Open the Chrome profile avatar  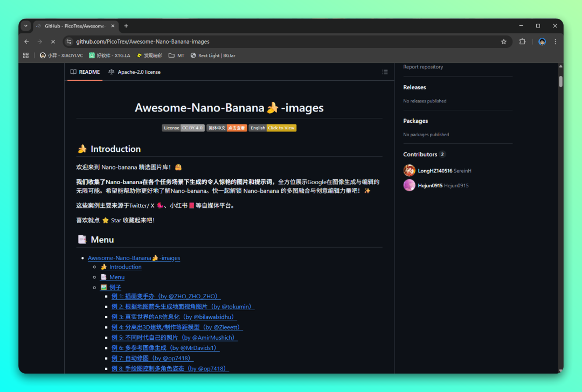coord(542,41)
